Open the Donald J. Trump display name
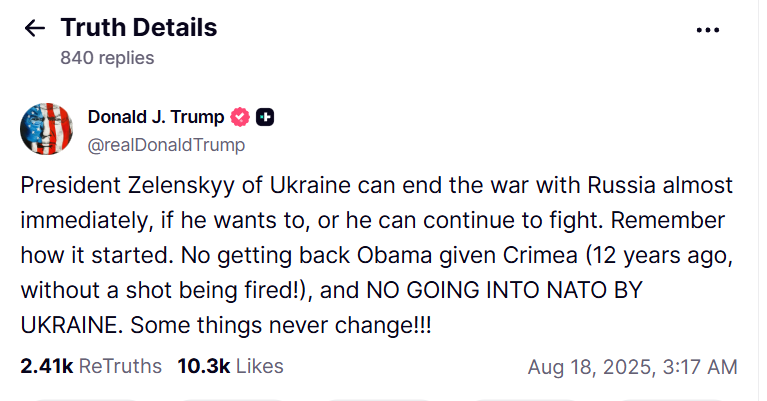The height and width of the screenshot is (401, 767). [x=156, y=117]
